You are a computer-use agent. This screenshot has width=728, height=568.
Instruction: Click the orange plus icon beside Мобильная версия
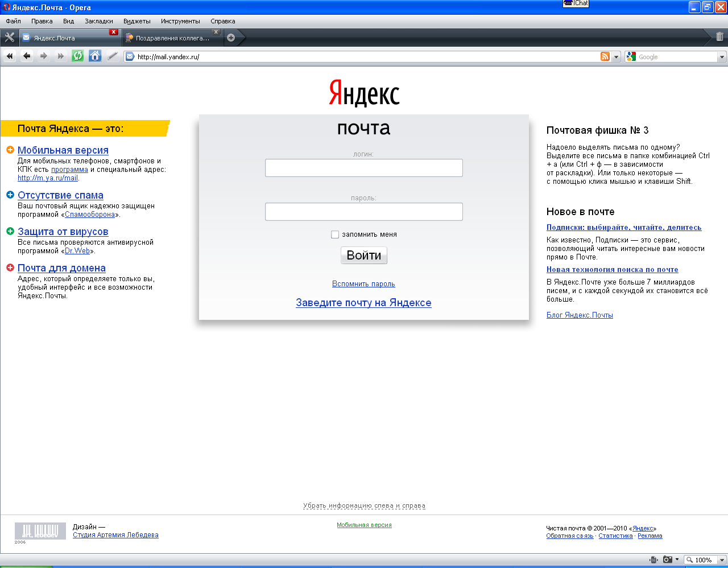click(x=10, y=150)
